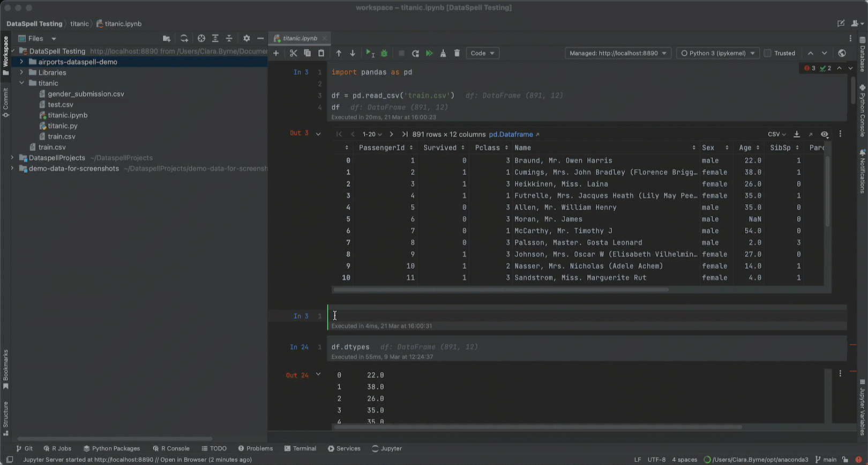Click the Cut Cell scissors icon
The height and width of the screenshot is (465, 868).
coord(293,53)
